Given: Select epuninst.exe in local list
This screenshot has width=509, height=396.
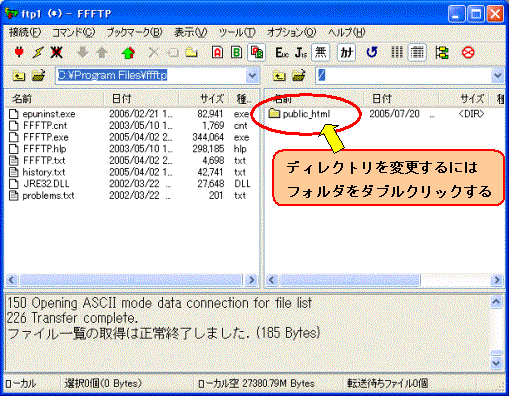Looking at the screenshot, I should [42, 114].
